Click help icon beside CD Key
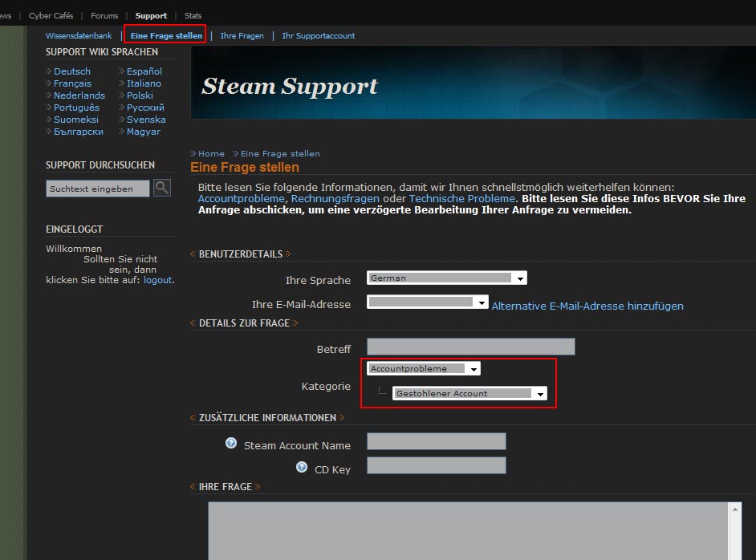This screenshot has width=756, height=560. coord(301,467)
